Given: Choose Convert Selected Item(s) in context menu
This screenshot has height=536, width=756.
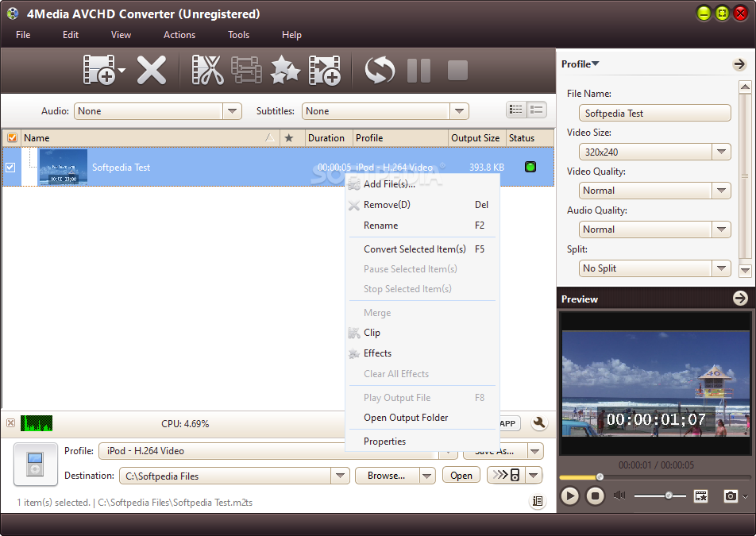Looking at the screenshot, I should coord(422,249).
